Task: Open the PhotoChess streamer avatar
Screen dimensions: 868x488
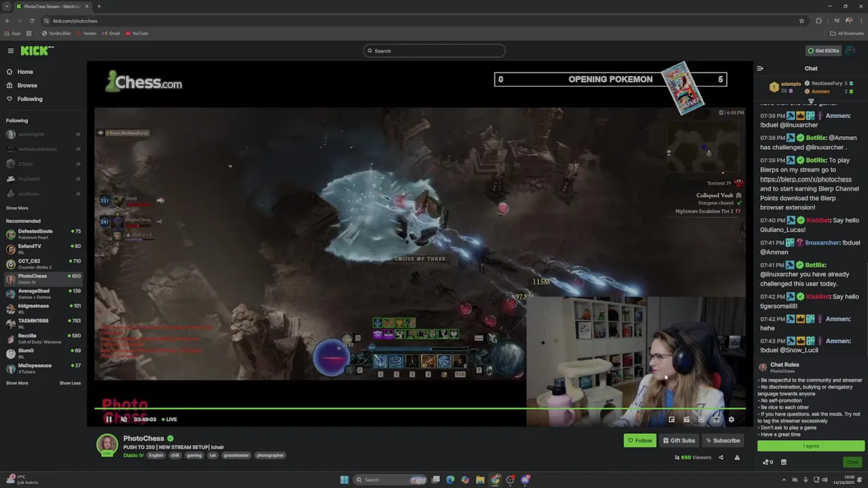Action: coord(107,445)
